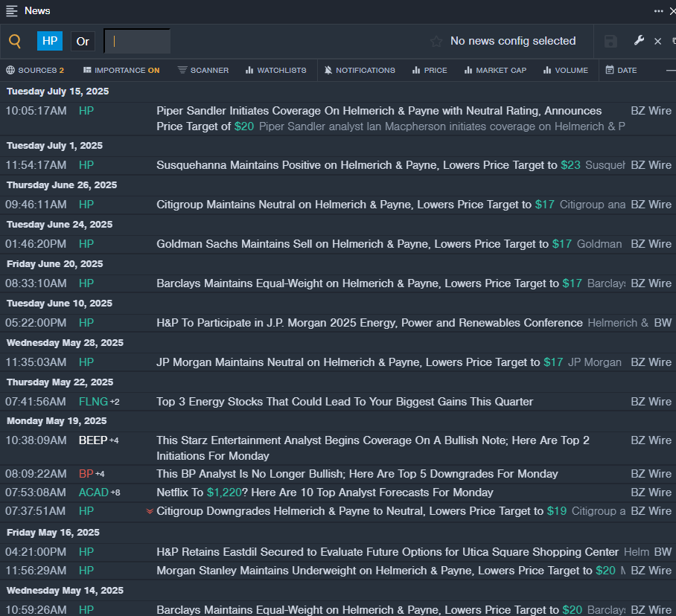Screen dimensions: 676x616
Task: Open the wrench settings icon
Action: (639, 40)
